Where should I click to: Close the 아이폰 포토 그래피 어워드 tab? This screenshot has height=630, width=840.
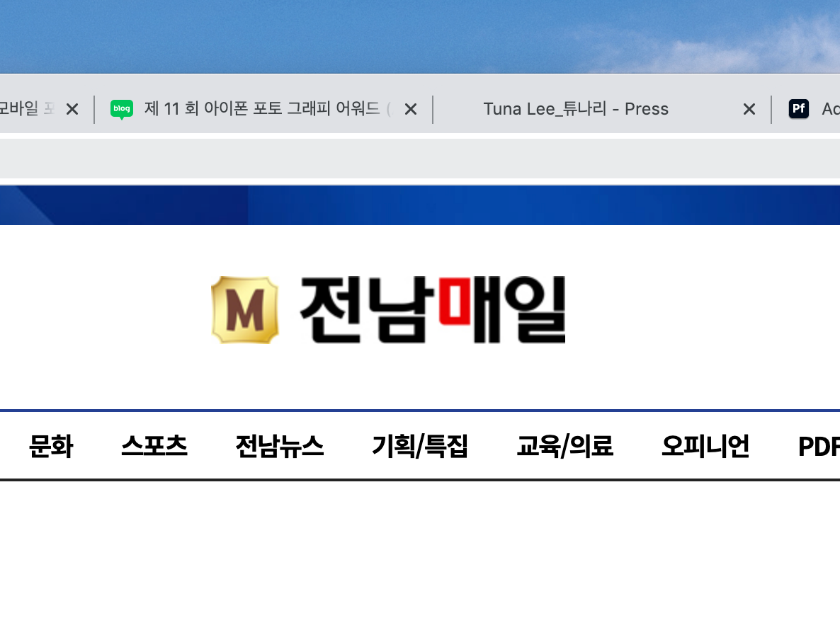pos(411,110)
